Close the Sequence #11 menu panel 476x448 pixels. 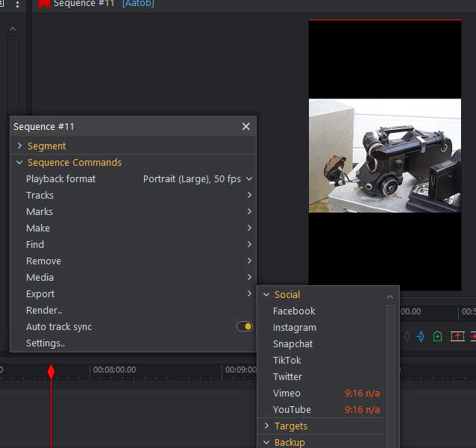[246, 126]
